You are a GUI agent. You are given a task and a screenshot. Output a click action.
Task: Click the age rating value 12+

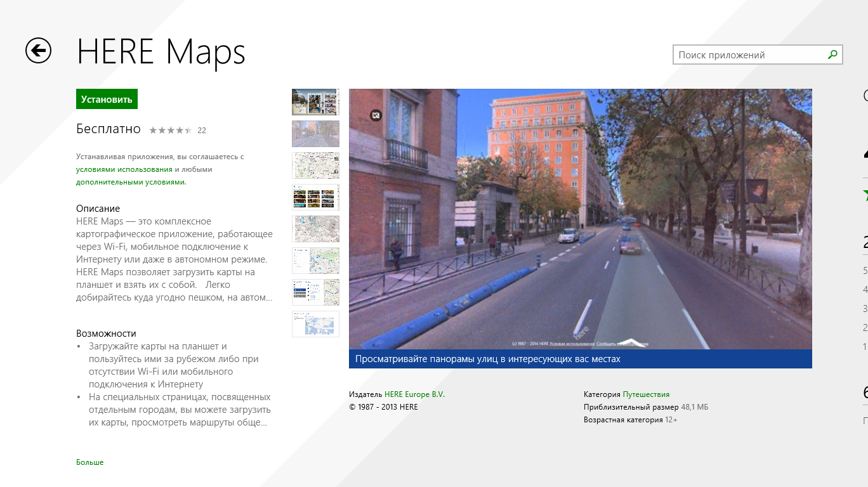[x=671, y=420]
